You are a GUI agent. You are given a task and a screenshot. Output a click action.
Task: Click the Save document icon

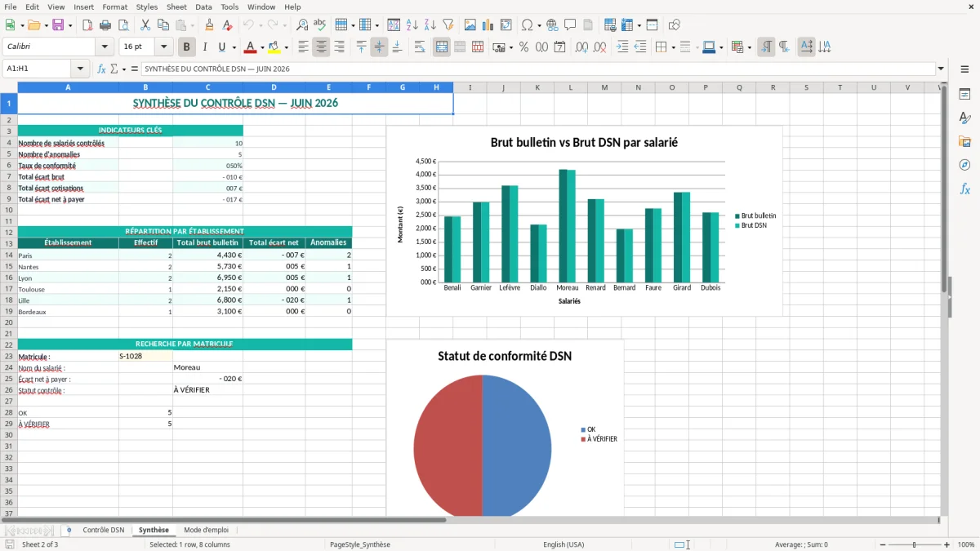(x=58, y=25)
